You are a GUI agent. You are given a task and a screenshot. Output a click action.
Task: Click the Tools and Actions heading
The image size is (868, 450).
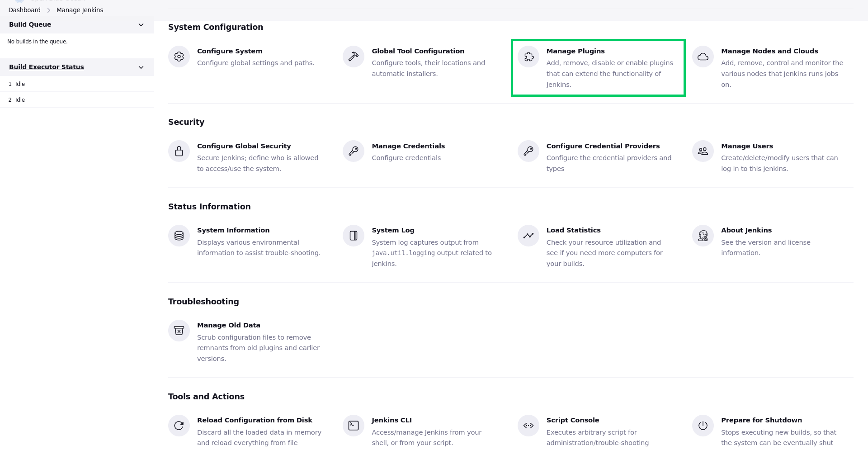coord(206,397)
